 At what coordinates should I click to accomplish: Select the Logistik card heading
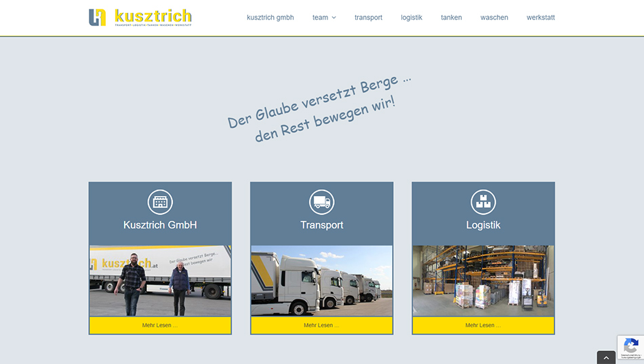(483, 225)
